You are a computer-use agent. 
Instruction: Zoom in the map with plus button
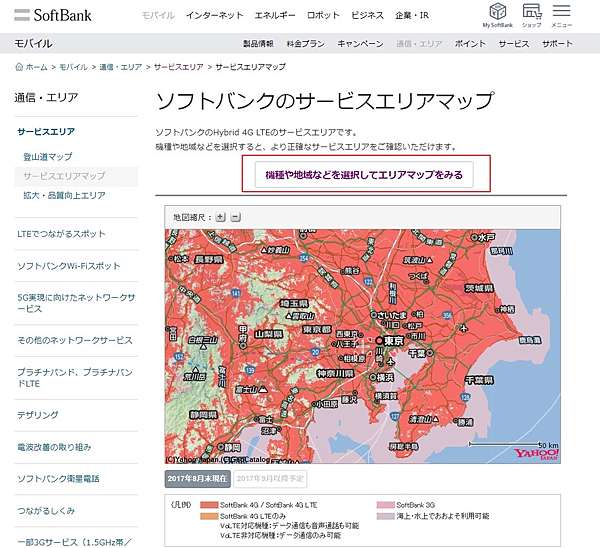(x=220, y=217)
